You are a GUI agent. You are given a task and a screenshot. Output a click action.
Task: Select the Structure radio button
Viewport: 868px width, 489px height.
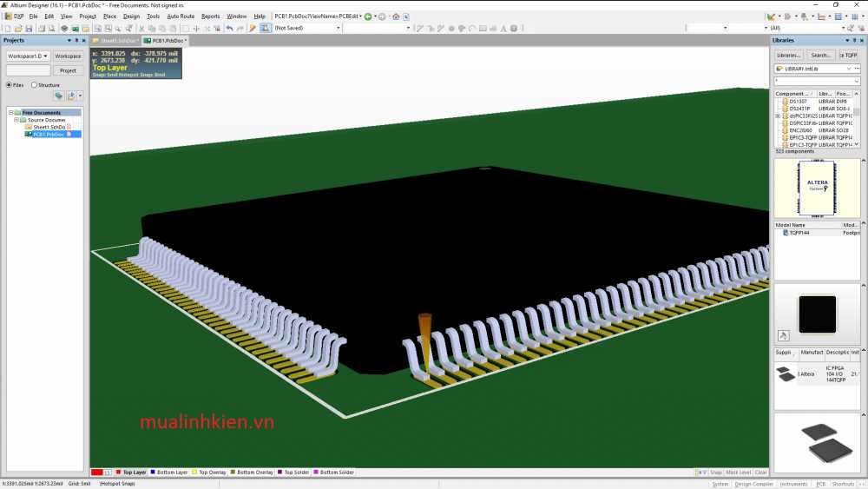tap(35, 85)
